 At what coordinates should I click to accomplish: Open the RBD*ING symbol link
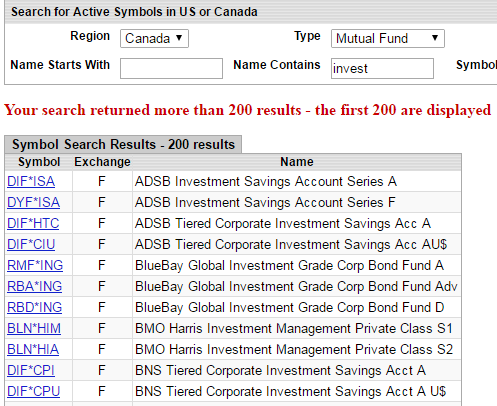(34, 308)
